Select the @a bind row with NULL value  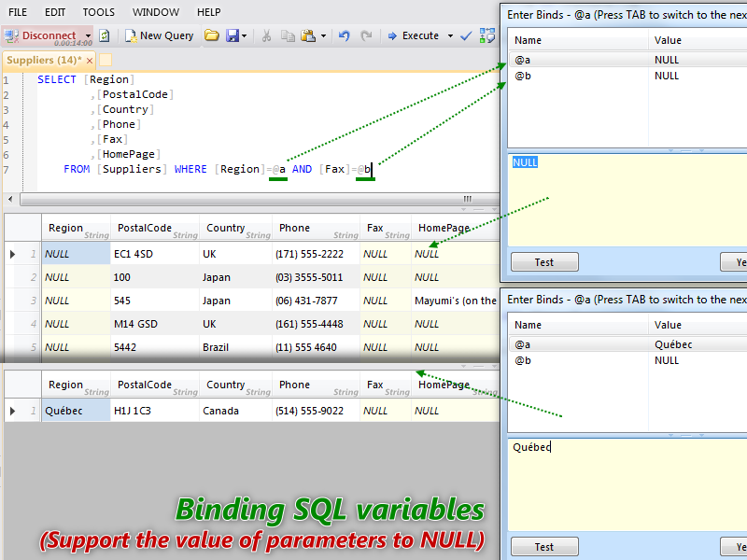pos(627,60)
